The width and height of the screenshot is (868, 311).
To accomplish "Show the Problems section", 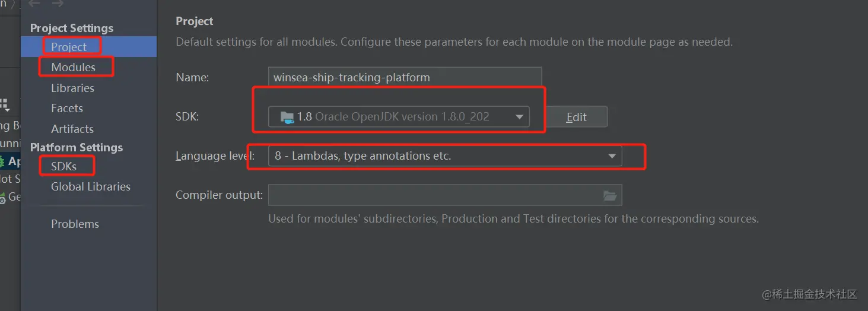I will click(75, 224).
